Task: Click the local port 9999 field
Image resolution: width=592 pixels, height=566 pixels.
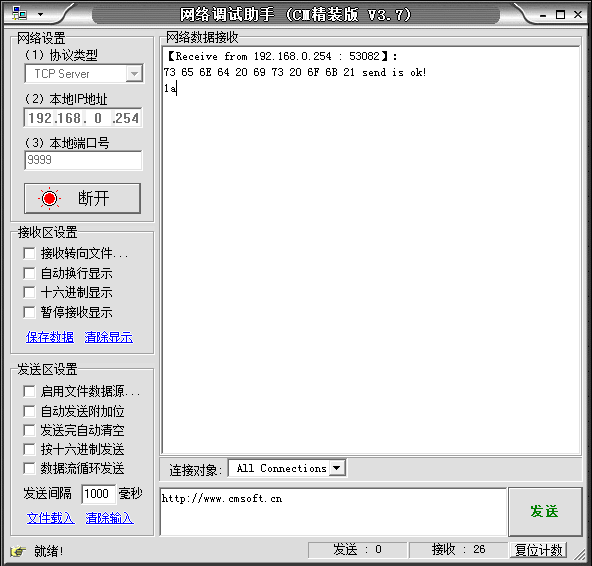Action: pyautogui.click(x=83, y=160)
